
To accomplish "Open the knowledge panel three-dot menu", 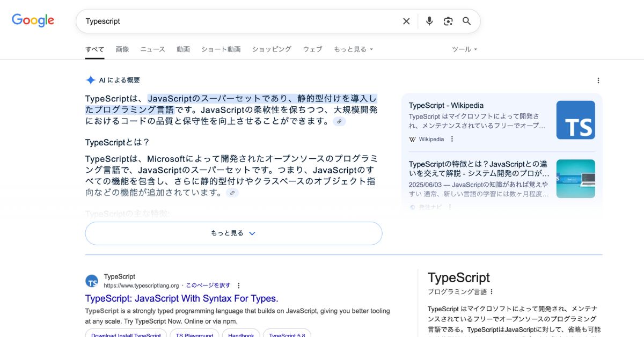I will [x=492, y=291].
